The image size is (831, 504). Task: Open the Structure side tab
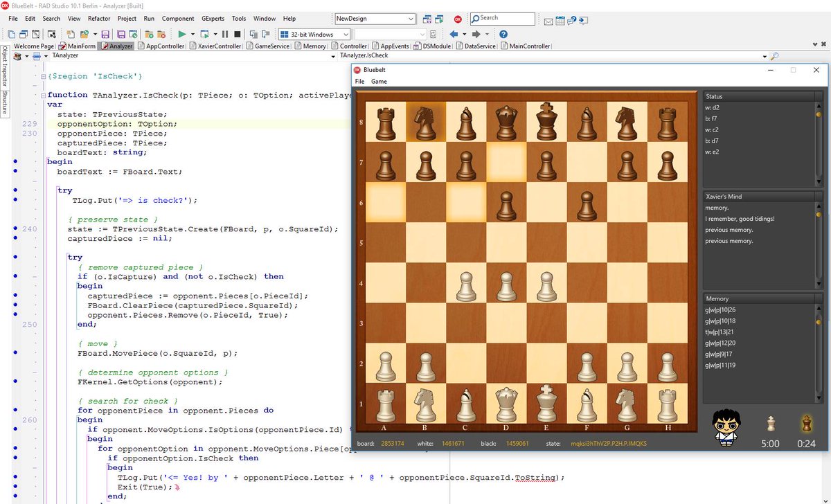[4, 103]
